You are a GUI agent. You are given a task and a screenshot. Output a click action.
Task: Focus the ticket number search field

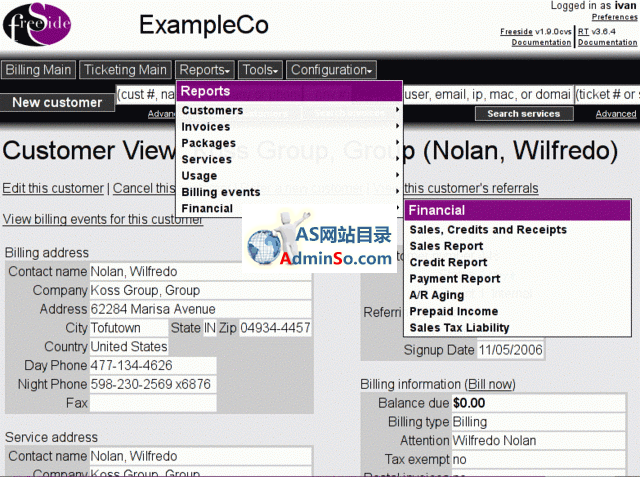[x=607, y=95]
